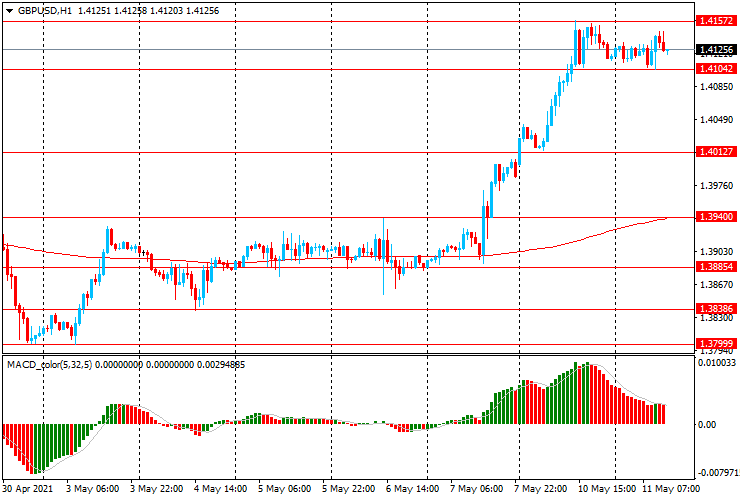Click the 1.40127 level price tag
Screen dimensions: 740x500
pyautogui.click(x=716, y=152)
